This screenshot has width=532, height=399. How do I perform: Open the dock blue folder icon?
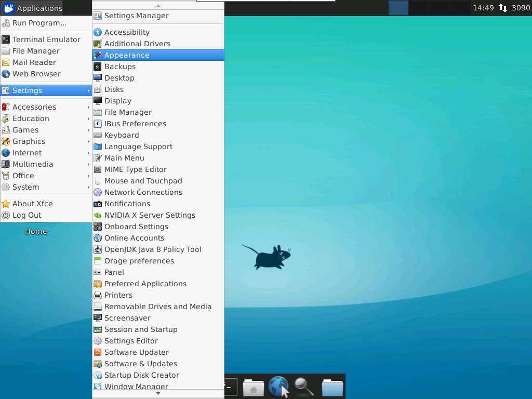[332, 388]
